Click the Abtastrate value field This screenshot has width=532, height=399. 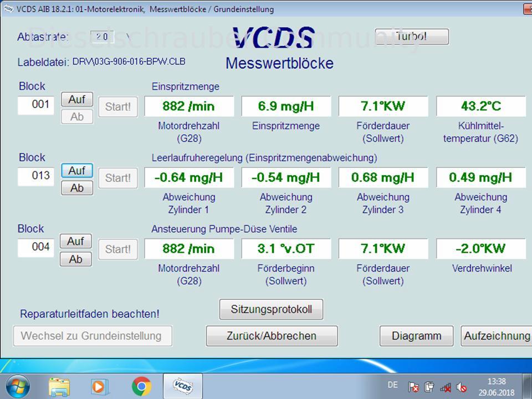pyautogui.click(x=102, y=37)
